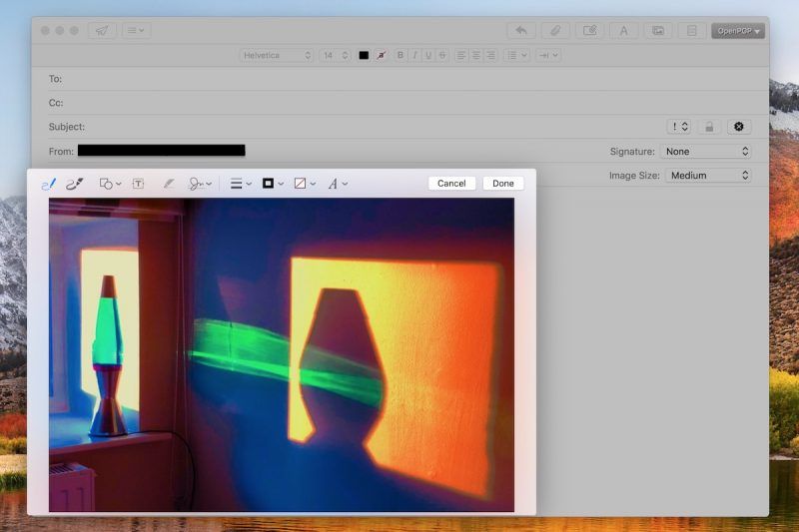Toggle bold text formatting
The height and width of the screenshot is (532, 799).
click(400, 55)
